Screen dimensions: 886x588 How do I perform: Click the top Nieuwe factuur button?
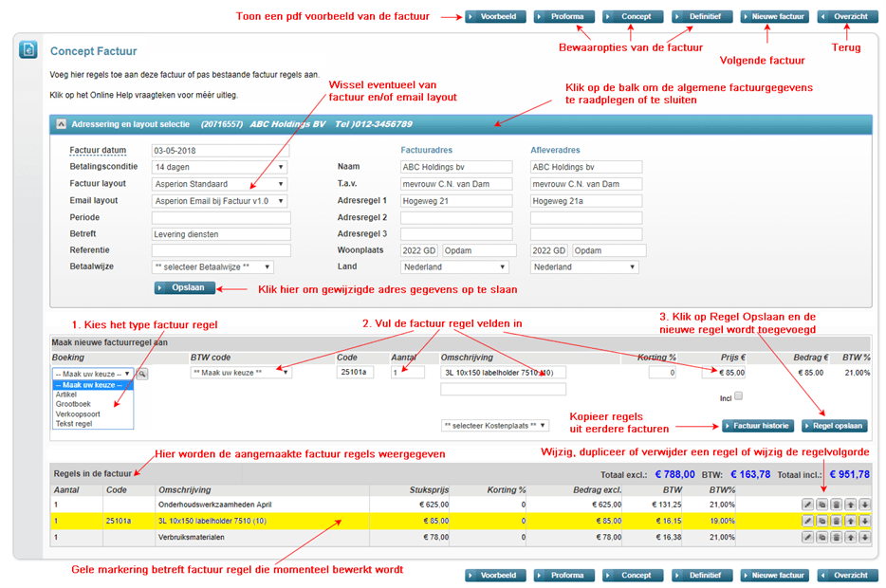click(x=775, y=17)
